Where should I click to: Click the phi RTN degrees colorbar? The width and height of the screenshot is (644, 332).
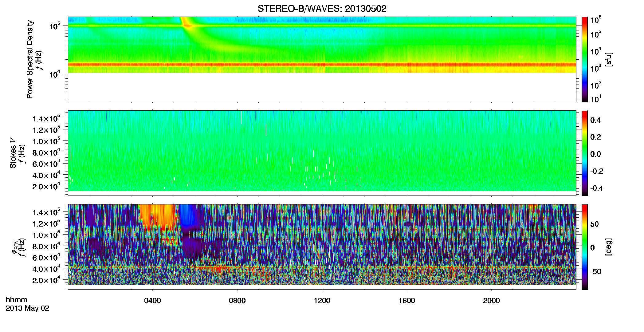(x=585, y=247)
